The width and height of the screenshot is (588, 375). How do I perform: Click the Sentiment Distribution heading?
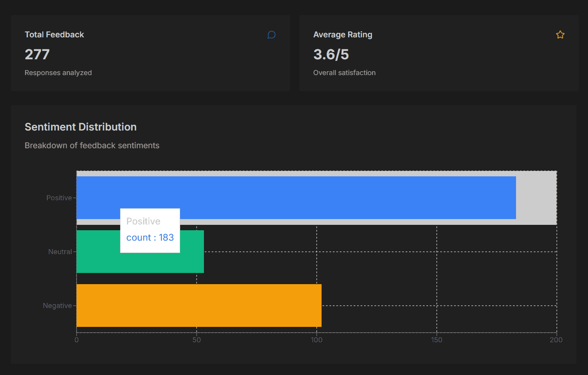(x=80, y=127)
